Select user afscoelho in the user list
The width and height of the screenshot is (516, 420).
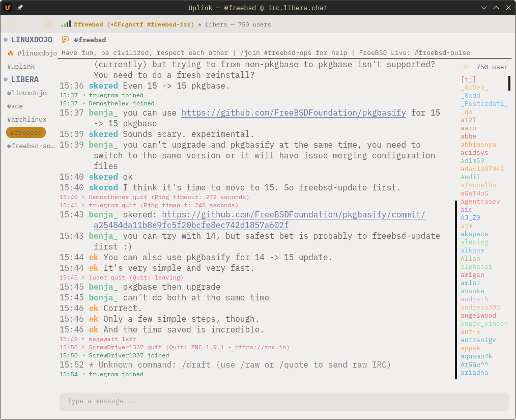click(x=478, y=185)
